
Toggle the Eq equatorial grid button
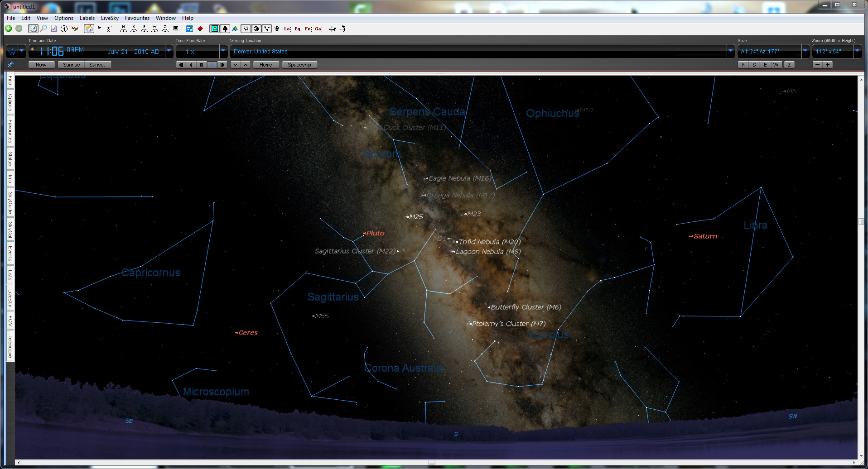pos(298,29)
